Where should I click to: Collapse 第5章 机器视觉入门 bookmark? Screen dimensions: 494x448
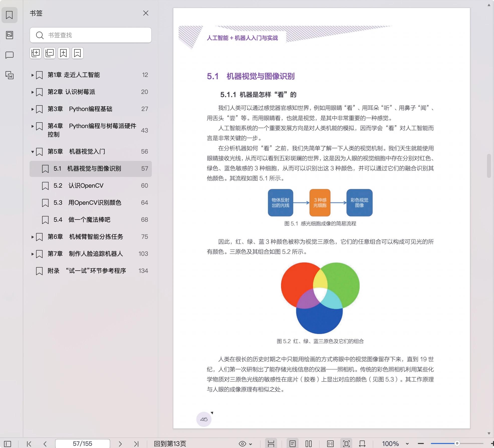[x=32, y=152]
